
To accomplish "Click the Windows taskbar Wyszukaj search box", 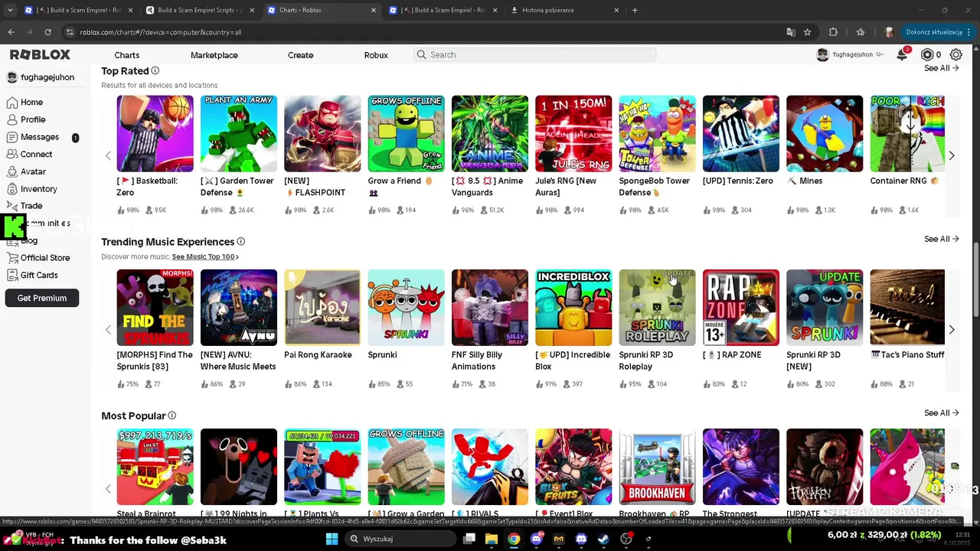I will point(399,539).
